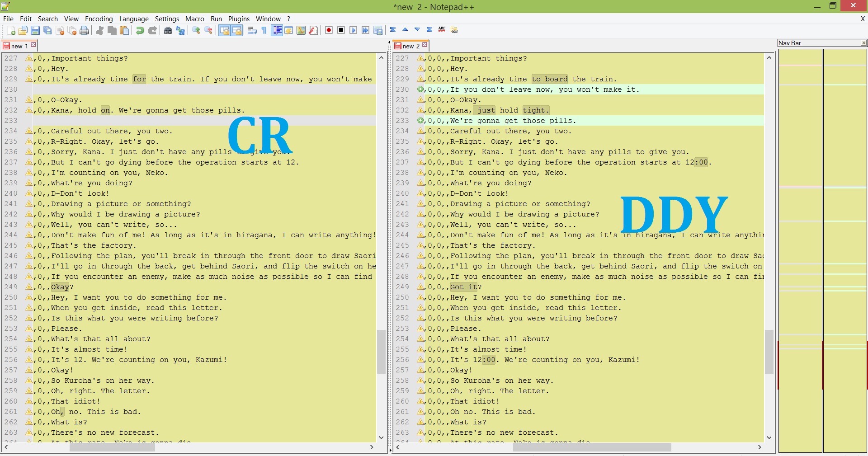Screen dimensions: 868x456
Task: Open Find with the binoculars icon
Action: (x=168, y=30)
